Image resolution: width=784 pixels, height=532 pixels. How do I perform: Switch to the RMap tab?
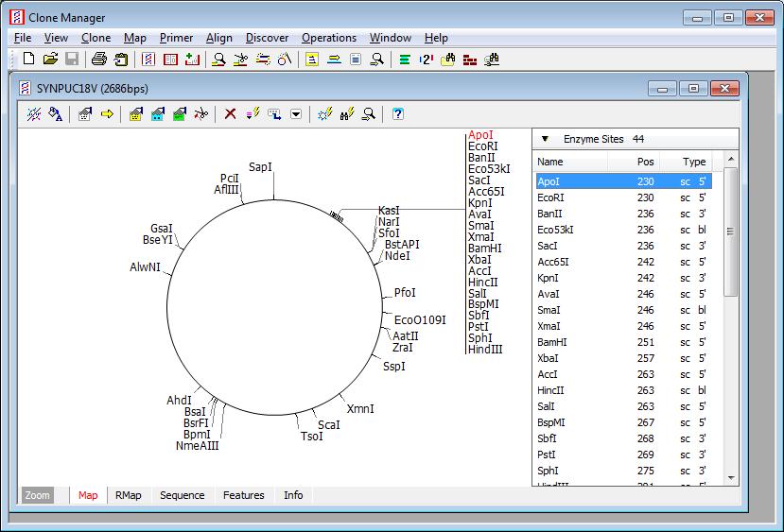128,495
